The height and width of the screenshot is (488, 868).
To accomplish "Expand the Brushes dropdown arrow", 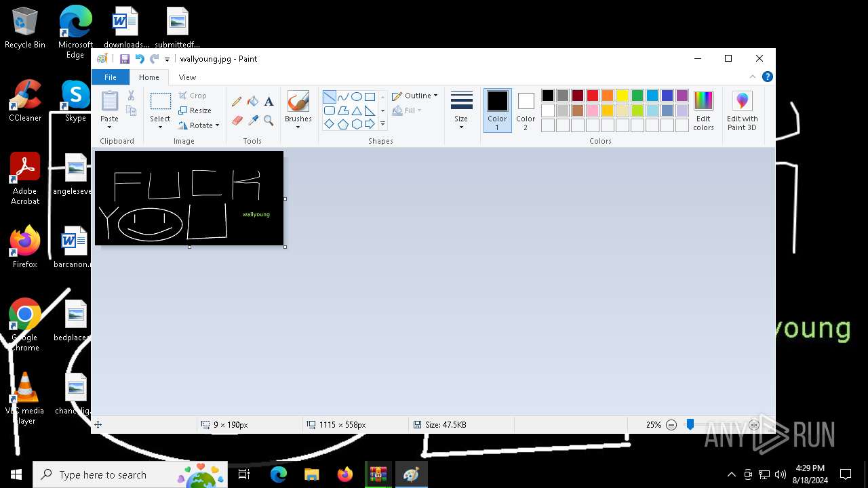I will 298,127.
